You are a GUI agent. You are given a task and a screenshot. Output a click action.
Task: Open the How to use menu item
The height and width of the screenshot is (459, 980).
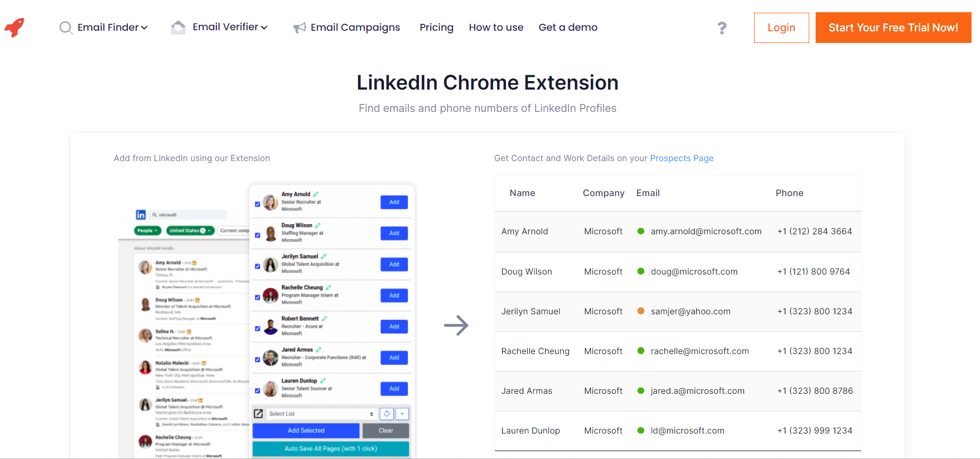[496, 28]
